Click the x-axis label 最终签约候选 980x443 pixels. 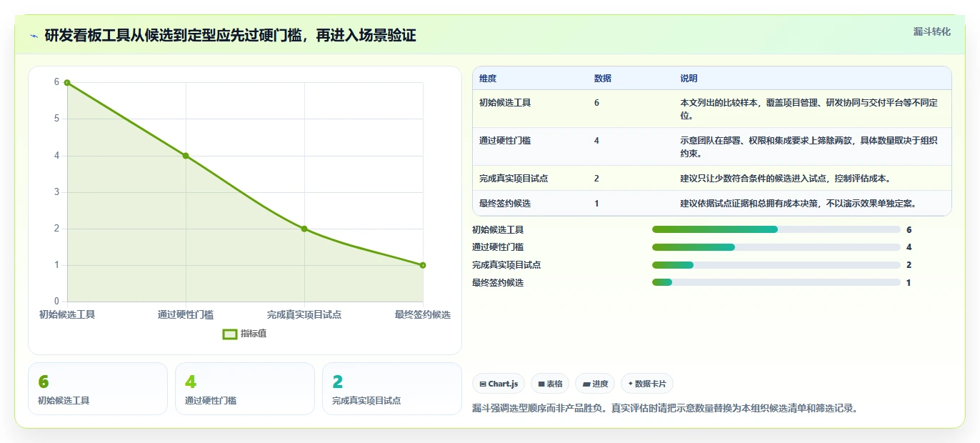coord(423,314)
